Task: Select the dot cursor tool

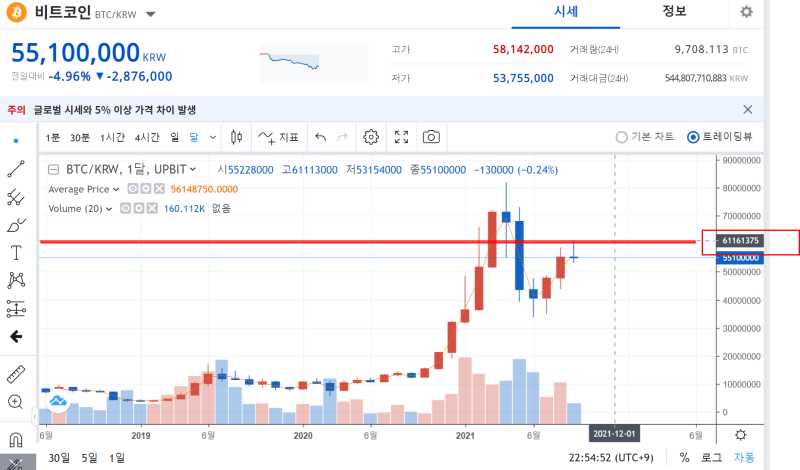Action: [x=16, y=140]
